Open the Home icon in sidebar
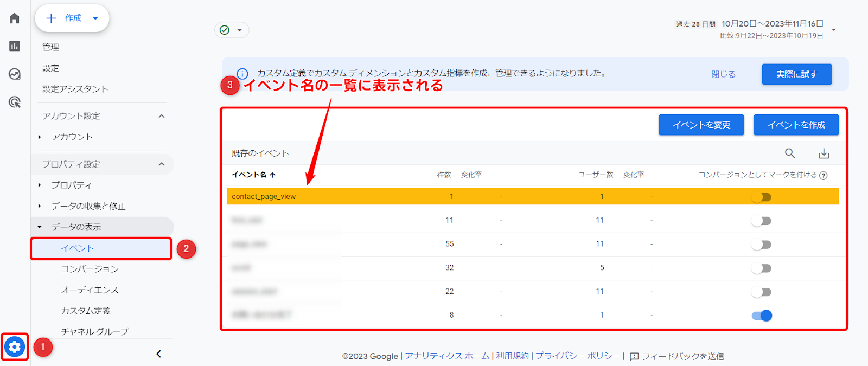The width and height of the screenshot is (868, 366). tap(15, 18)
